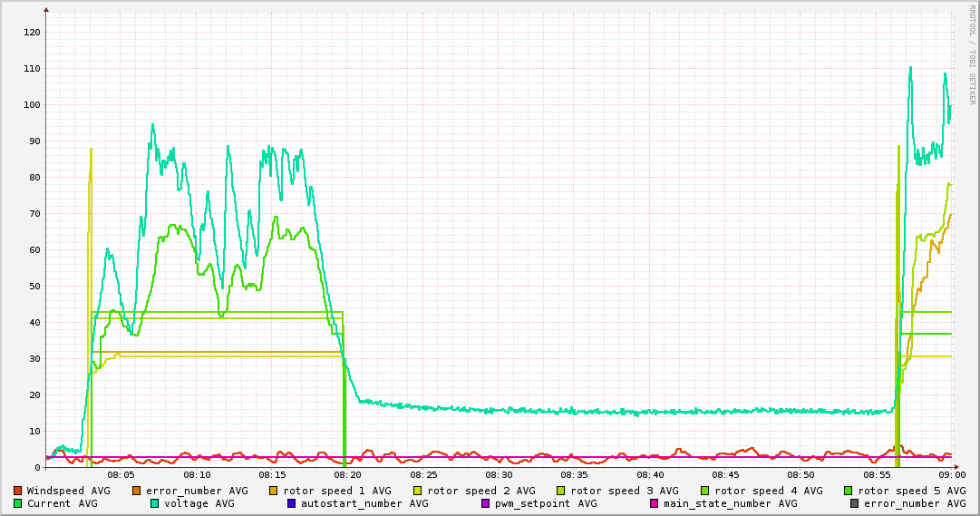Click the rotor speed 4 AVG label
Image resolution: width=980 pixels, height=516 pixels.
[x=768, y=491]
